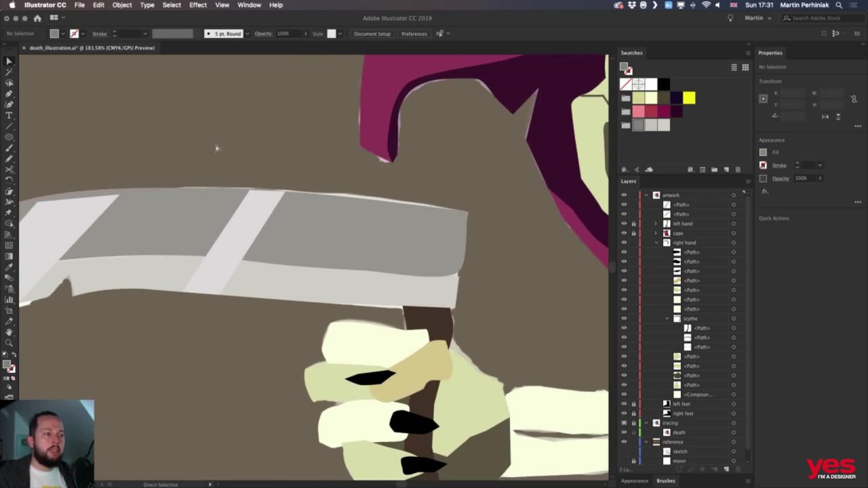Unlock the cape layer
Screen dimensions: 868x488
tap(634, 233)
